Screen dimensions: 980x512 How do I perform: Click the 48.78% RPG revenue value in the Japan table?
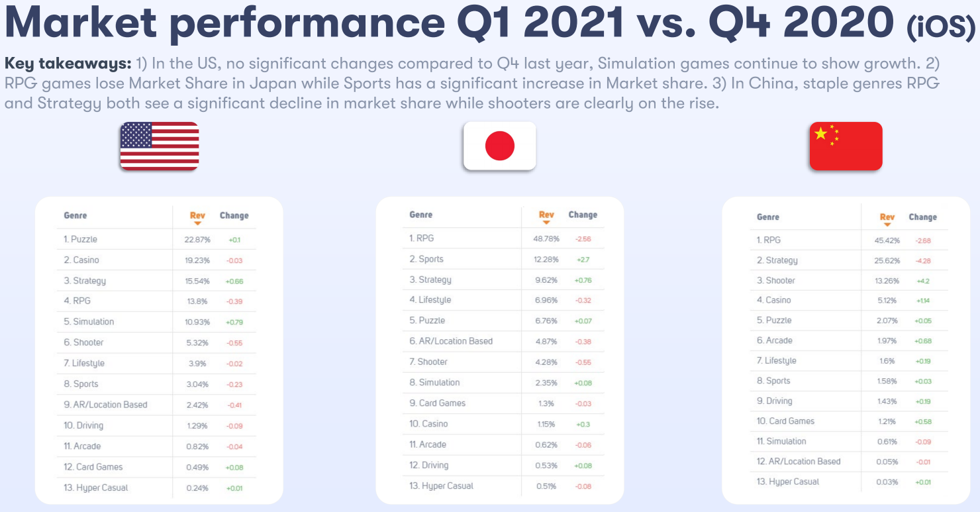[x=546, y=238]
